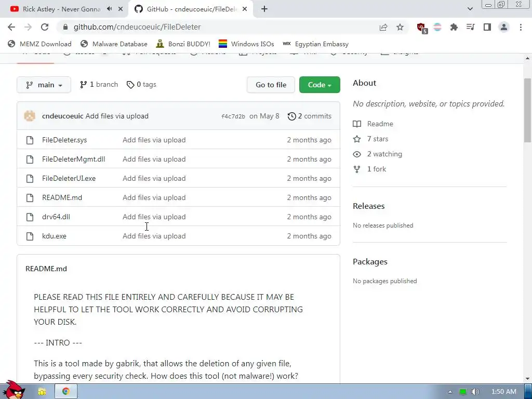
Task: Click the Go to file button
Action: coord(271,85)
